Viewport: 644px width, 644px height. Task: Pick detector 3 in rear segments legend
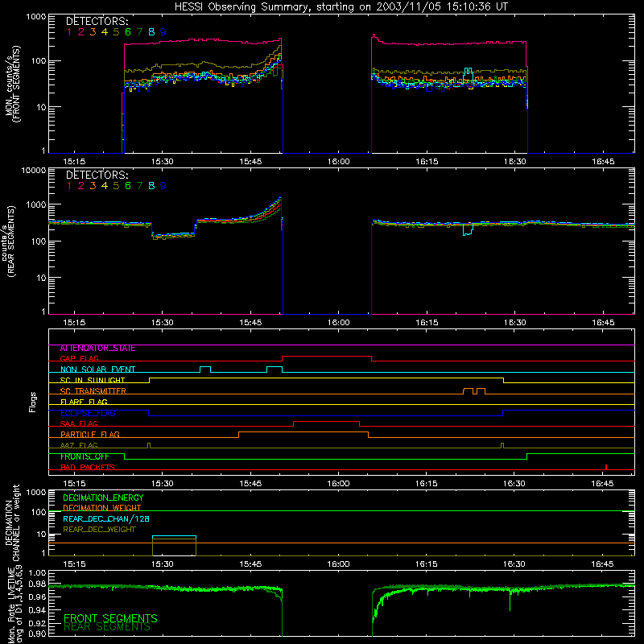93,186
